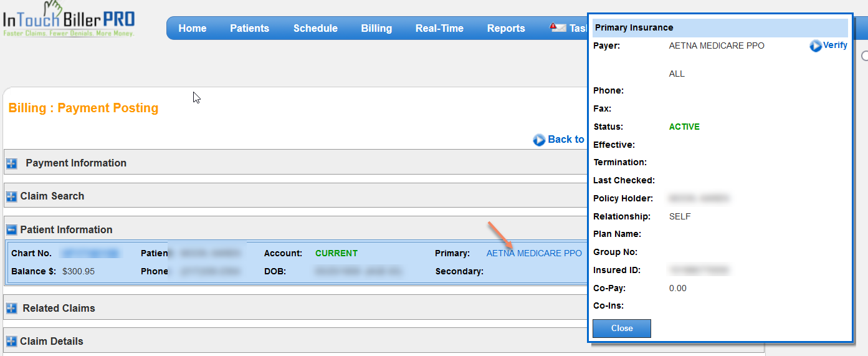
Task: Open the Real-Time menu
Action: pos(439,28)
